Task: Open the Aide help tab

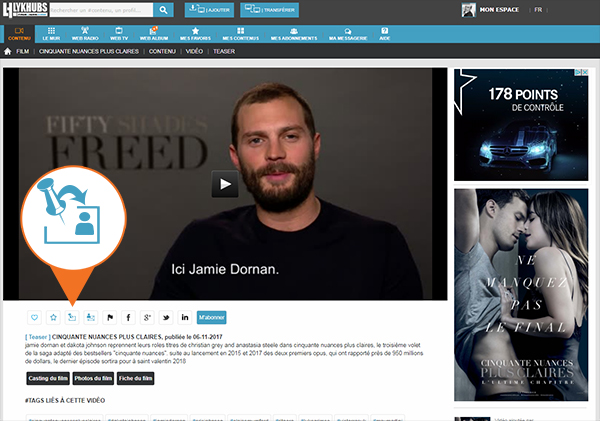Action: [x=385, y=34]
